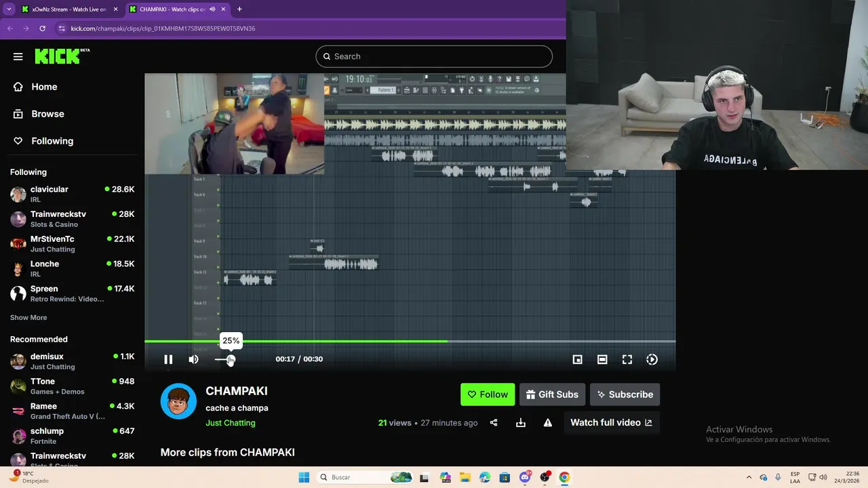Open Lonche's IRL stream
The width and height of the screenshot is (868, 488).
coord(72,268)
